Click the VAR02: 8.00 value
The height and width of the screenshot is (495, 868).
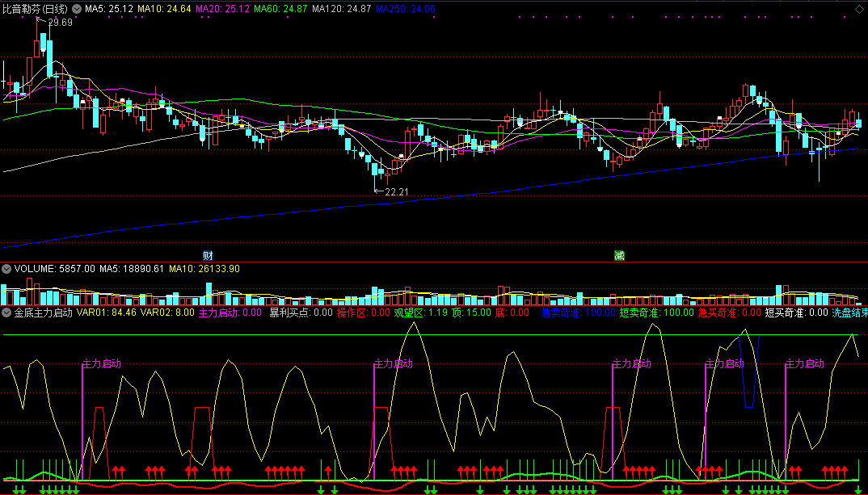point(167,313)
